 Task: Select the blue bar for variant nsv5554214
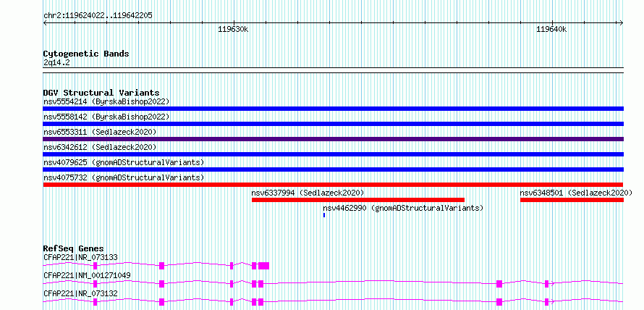click(334, 109)
